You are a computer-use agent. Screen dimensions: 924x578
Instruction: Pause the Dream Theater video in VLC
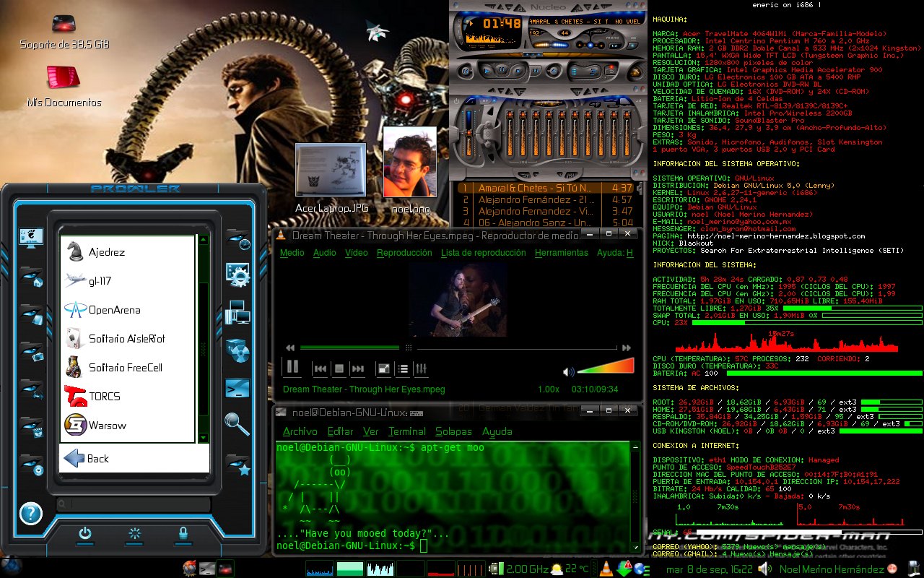tap(292, 367)
